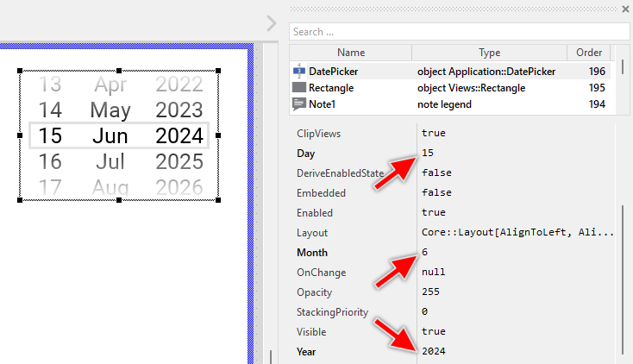Click the right chevron arrow above the canvas
The image size is (633, 364).
point(272,23)
